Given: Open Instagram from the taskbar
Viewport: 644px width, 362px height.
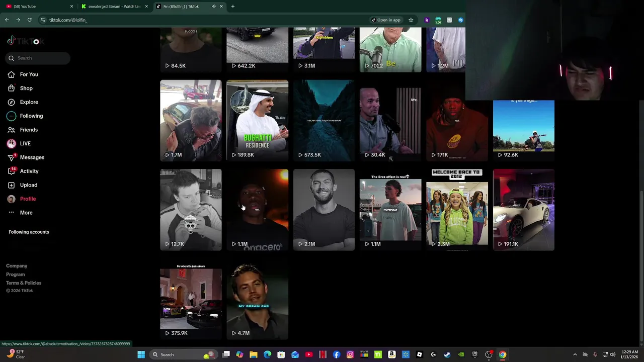Looking at the screenshot, I should pyautogui.click(x=350, y=355).
